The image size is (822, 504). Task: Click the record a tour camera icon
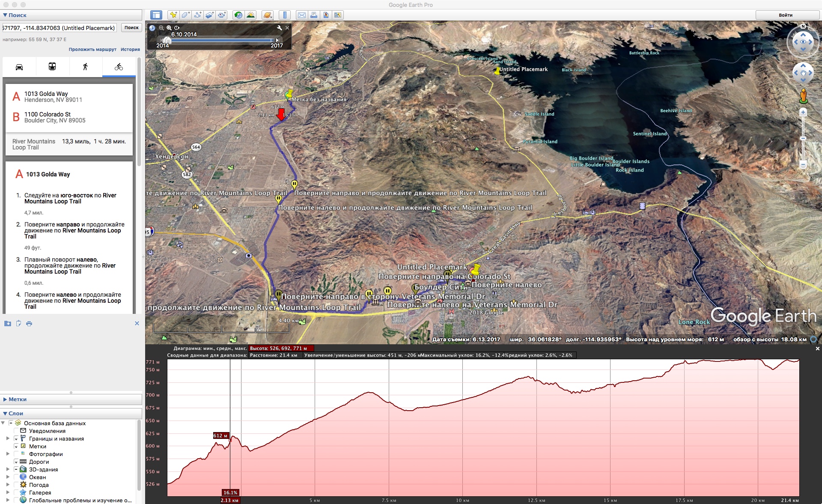click(x=221, y=15)
